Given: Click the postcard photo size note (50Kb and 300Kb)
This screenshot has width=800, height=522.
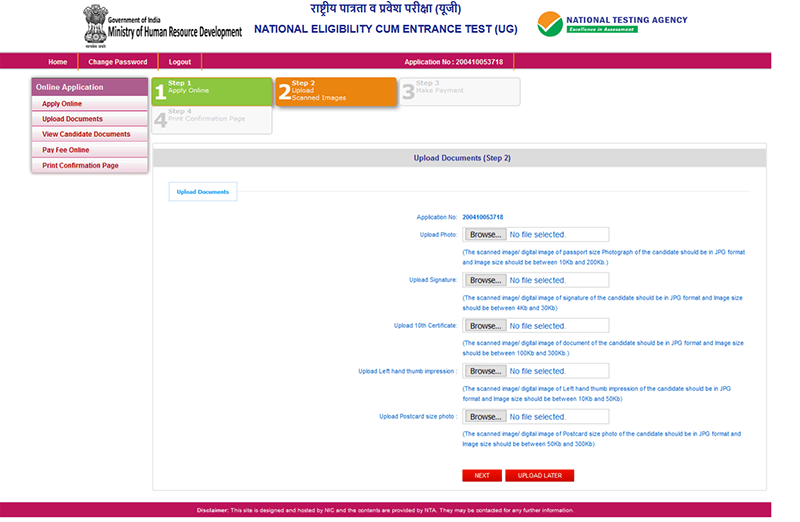Looking at the screenshot, I should (602, 439).
